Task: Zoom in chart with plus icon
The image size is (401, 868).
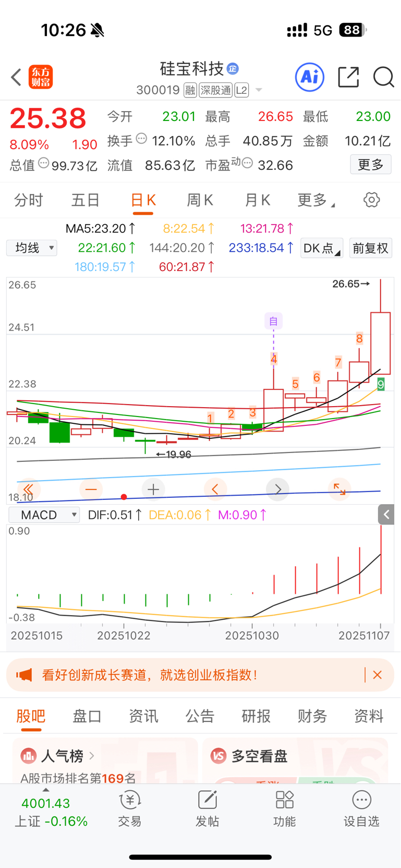Action: [x=153, y=489]
